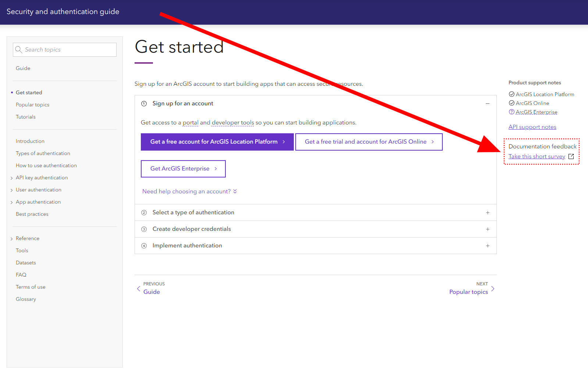This screenshot has height=373, width=588.
Task: Get a free ArcGIS Location Platform account
Action: pyautogui.click(x=217, y=142)
